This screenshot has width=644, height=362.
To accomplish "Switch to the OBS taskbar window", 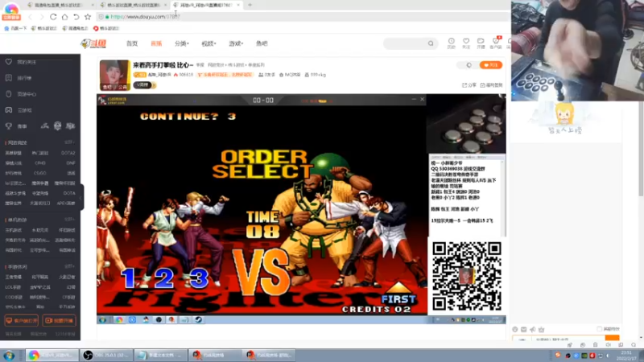I will tap(106, 355).
